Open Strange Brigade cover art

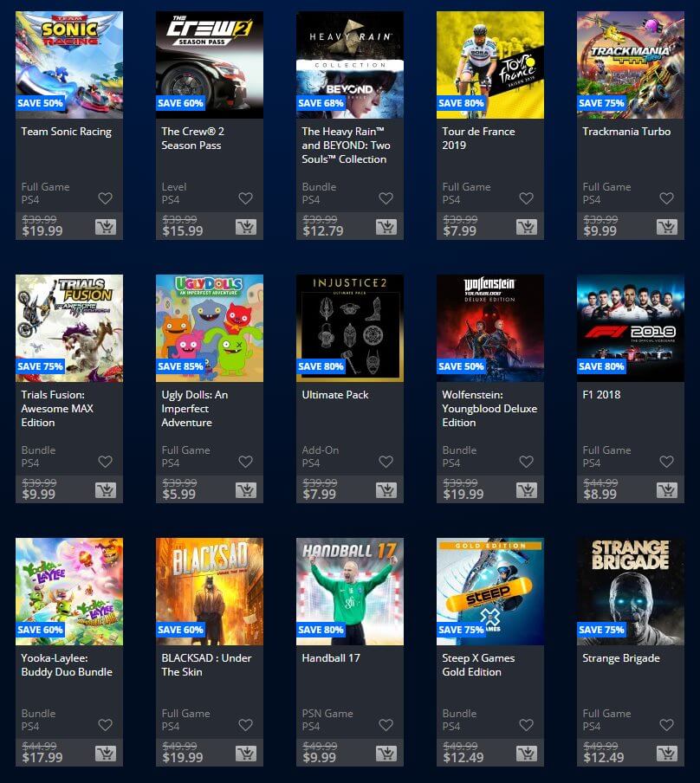(631, 592)
